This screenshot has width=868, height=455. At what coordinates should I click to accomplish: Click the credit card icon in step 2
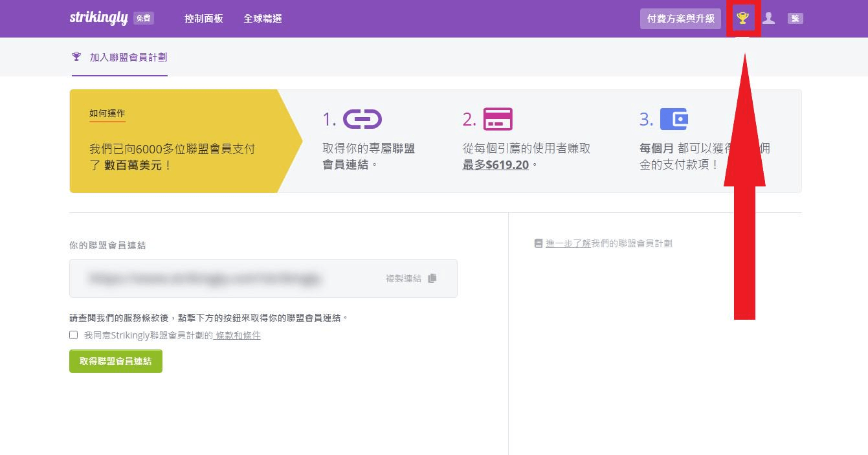coord(497,118)
